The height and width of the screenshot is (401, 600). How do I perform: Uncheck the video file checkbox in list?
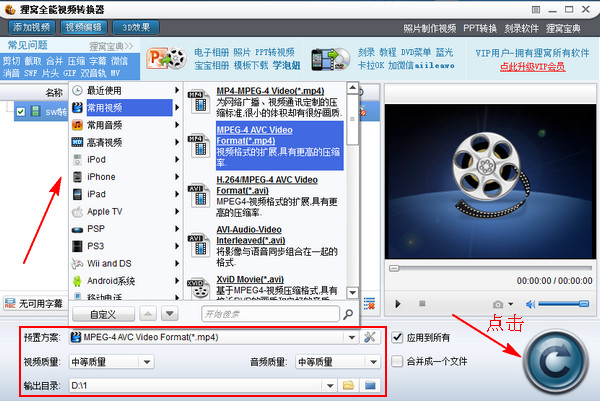(21, 112)
